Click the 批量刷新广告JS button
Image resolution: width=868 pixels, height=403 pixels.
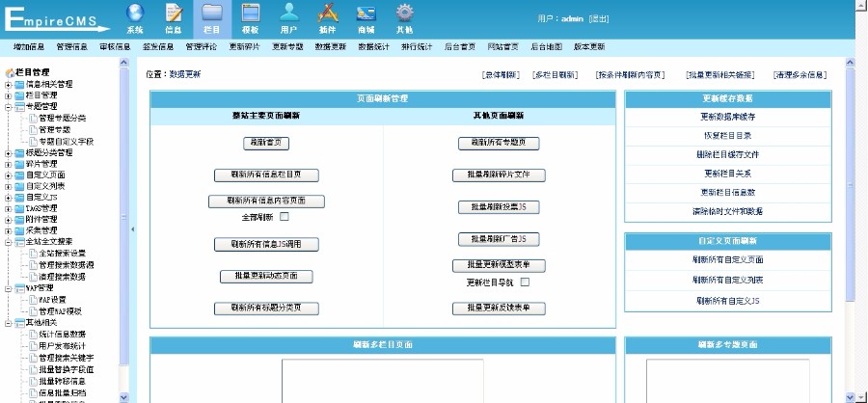[499, 240]
